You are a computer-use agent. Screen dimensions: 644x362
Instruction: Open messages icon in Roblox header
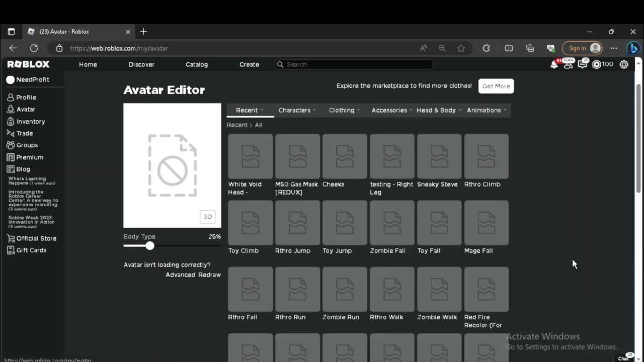coord(583,64)
